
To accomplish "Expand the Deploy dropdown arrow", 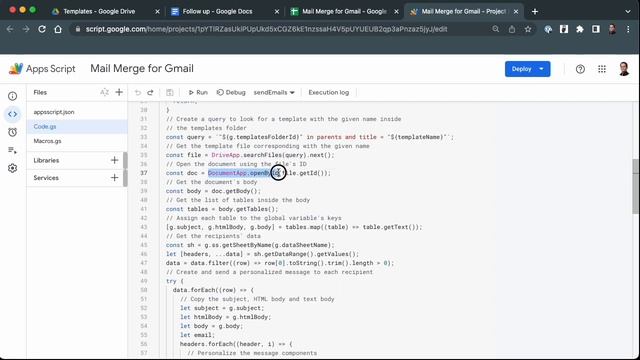I will pyautogui.click(x=542, y=69).
